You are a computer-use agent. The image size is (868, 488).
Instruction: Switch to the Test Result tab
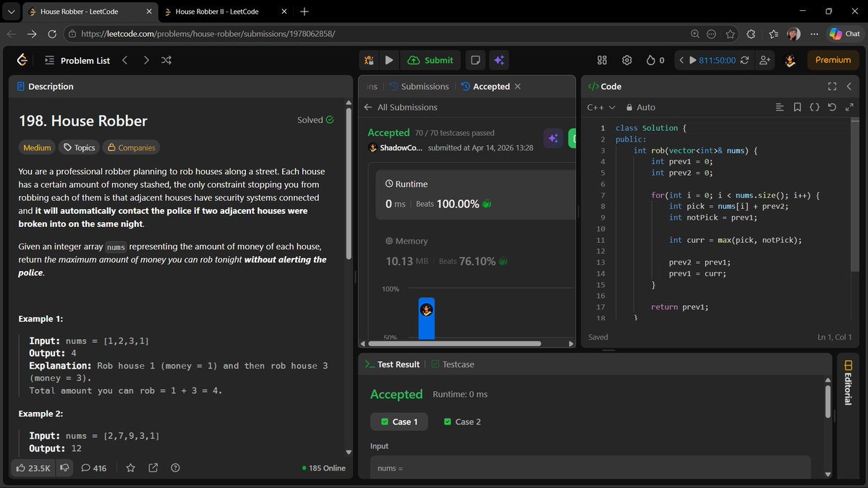[392, 364]
